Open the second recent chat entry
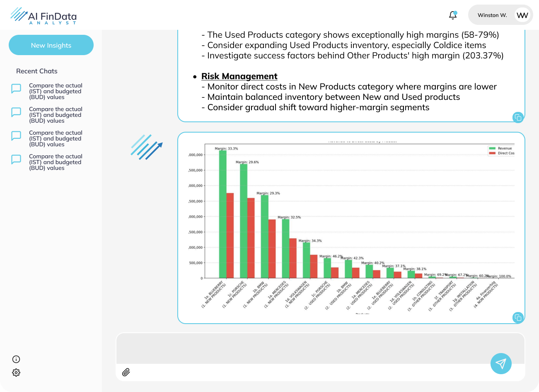539x392 pixels. [55, 114]
